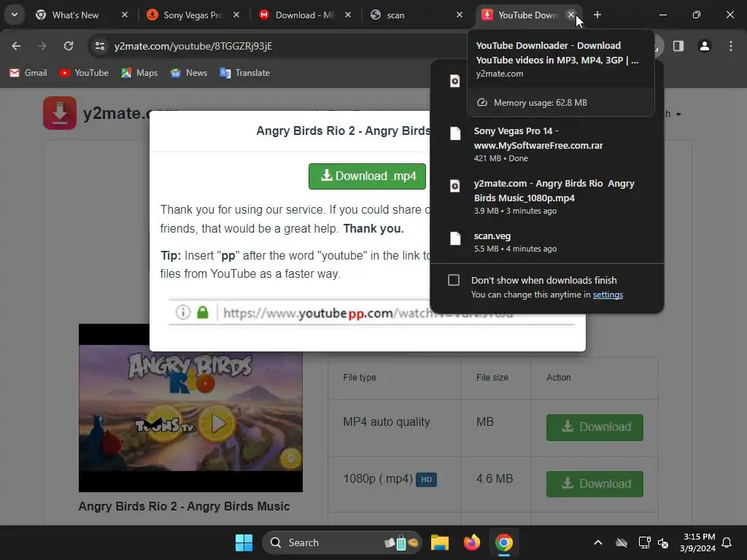The height and width of the screenshot is (560, 747).
Task: Open the Gmail bookmark
Action: (28, 73)
